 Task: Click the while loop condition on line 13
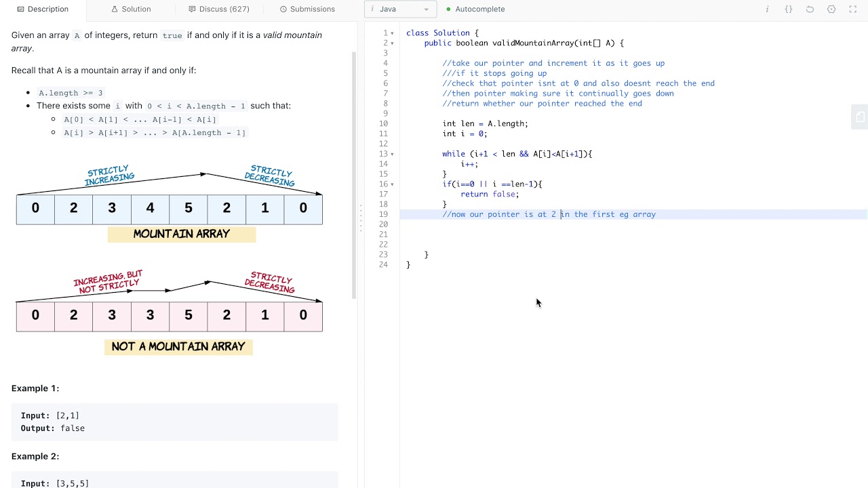[517, 154]
